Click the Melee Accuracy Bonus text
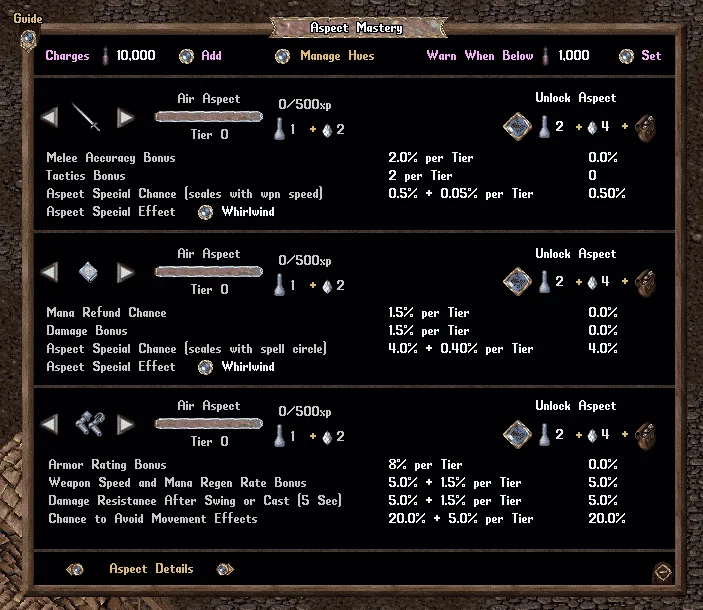This screenshot has width=703, height=610. 111,158
